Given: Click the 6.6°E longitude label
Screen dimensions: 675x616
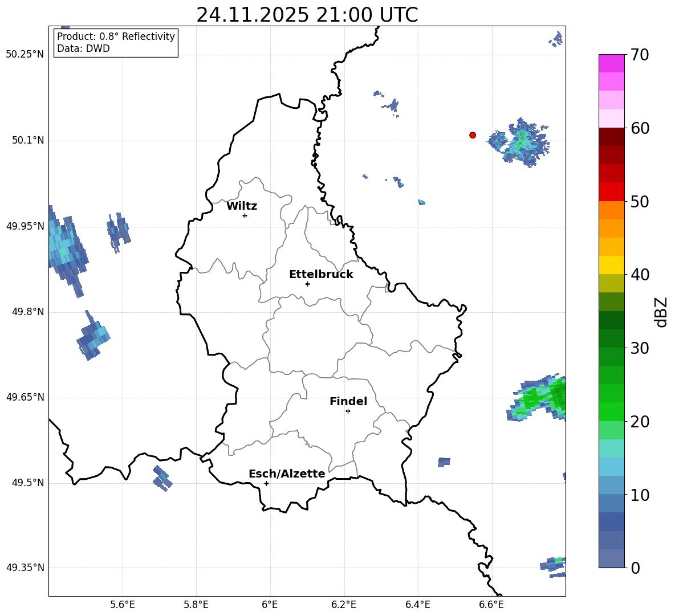Looking at the screenshot, I should click(x=491, y=605).
